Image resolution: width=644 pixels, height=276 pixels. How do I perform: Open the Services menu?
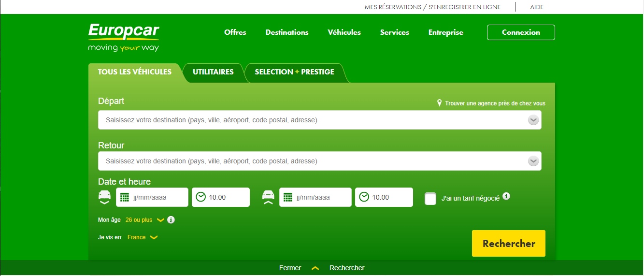pos(395,32)
